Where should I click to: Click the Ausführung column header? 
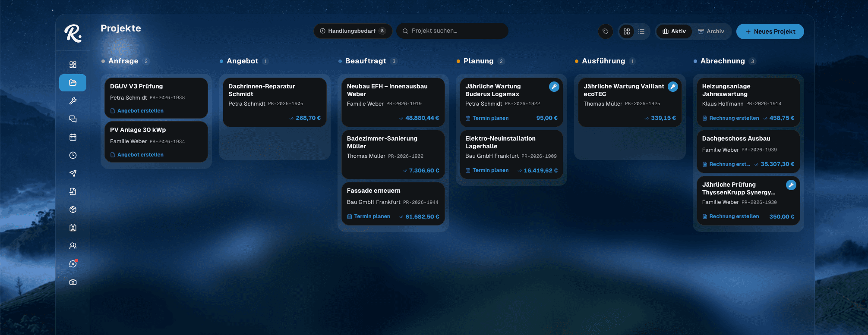click(603, 61)
